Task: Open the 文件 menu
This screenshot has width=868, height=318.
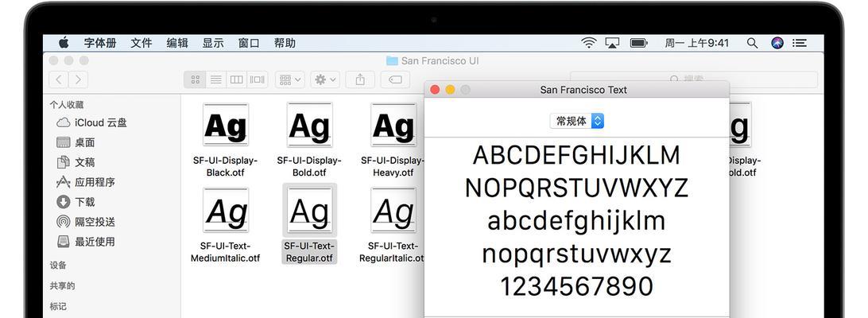Action: click(x=141, y=43)
